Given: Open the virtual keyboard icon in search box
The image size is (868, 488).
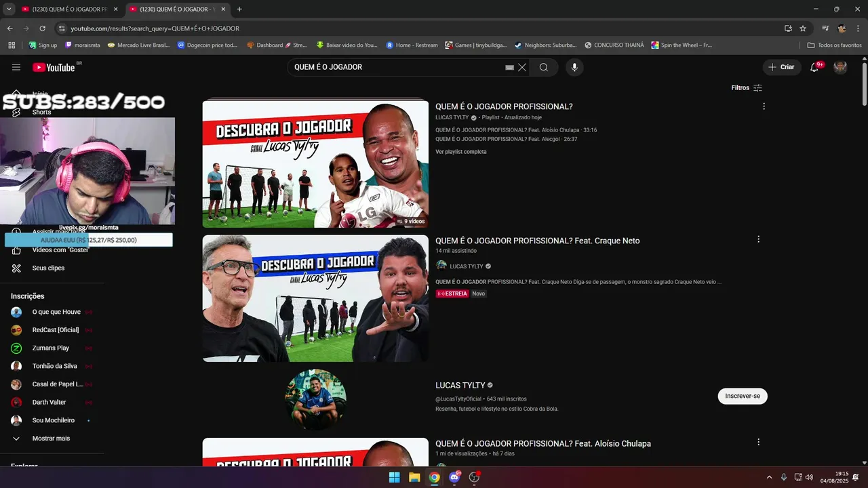Looking at the screenshot, I should coord(510,68).
